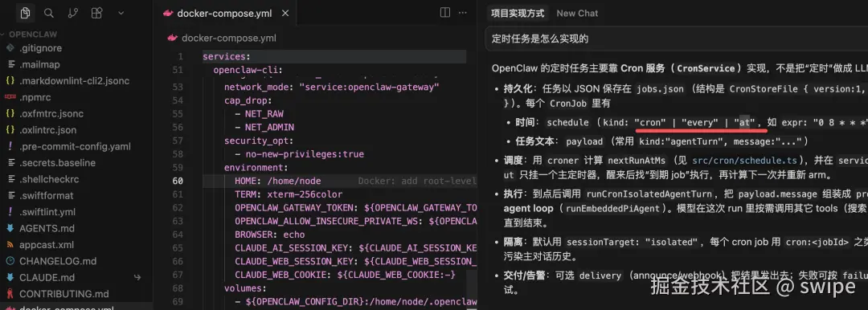Open .npmrc file in explorer
The width and height of the screenshot is (868, 310).
(35, 97)
